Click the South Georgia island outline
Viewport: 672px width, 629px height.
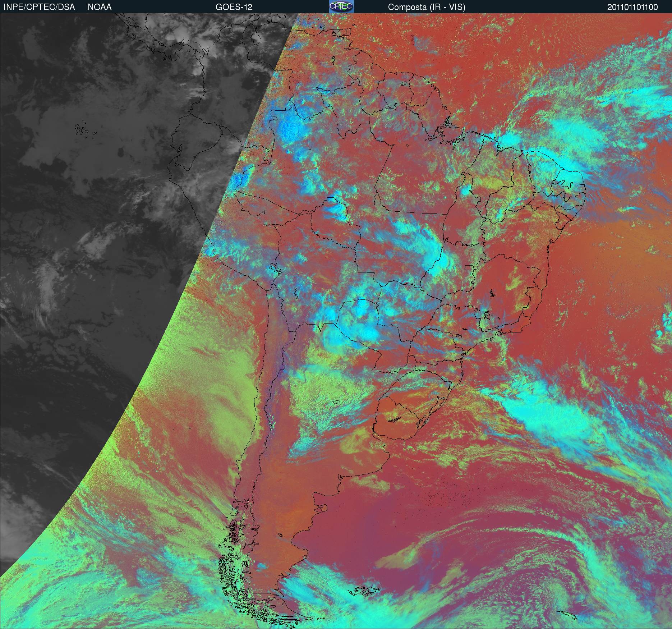pyautogui.click(x=567, y=615)
